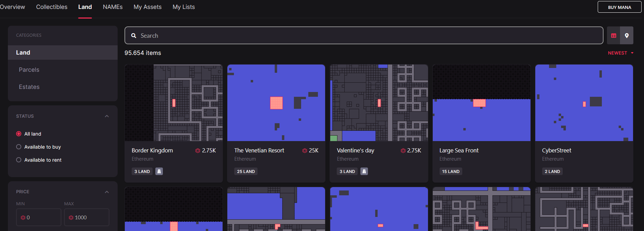Click the MAX price input field
The height and width of the screenshot is (231, 644).
coord(87,217)
